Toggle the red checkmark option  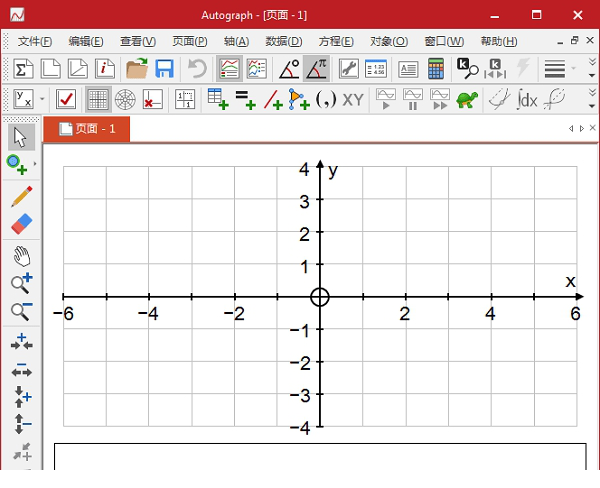(66, 99)
